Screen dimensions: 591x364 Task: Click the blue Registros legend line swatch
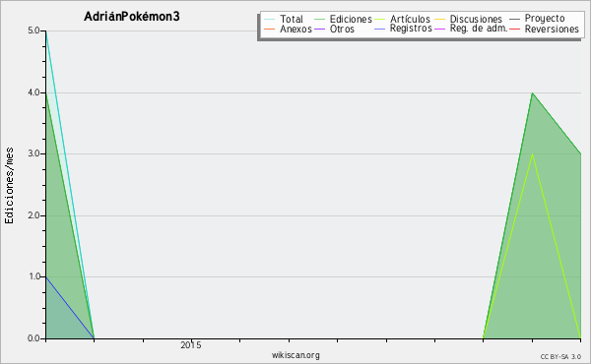click(x=379, y=29)
